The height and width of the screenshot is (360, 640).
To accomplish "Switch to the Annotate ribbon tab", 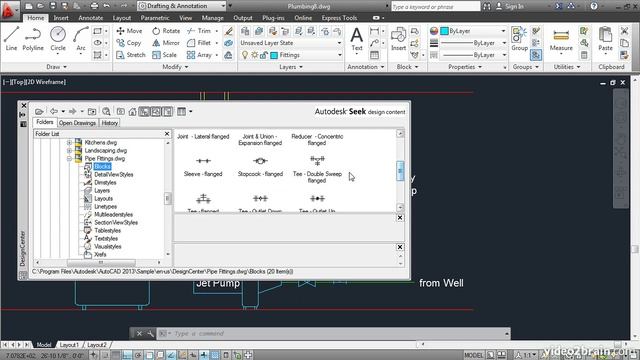I will pyautogui.click(x=91, y=18).
